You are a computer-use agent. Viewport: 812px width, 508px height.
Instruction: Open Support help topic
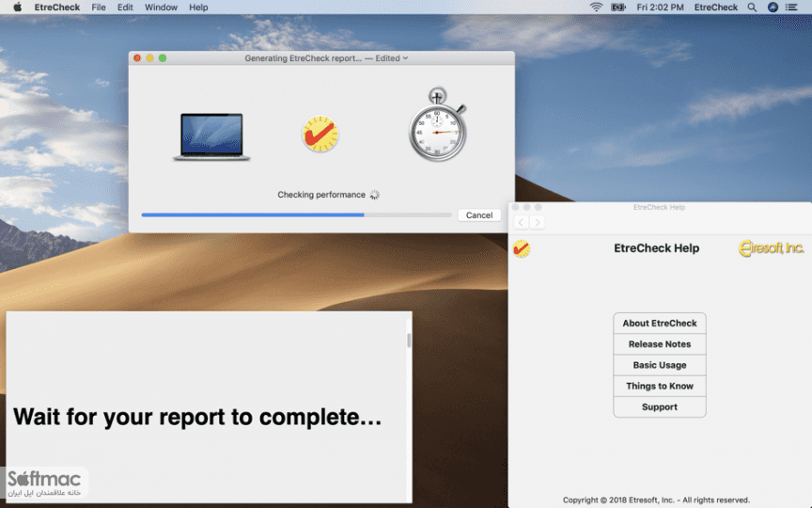(660, 407)
